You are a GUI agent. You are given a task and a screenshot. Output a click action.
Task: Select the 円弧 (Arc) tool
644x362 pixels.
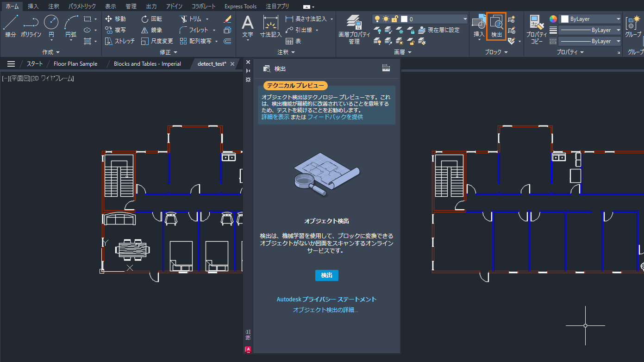click(71, 26)
